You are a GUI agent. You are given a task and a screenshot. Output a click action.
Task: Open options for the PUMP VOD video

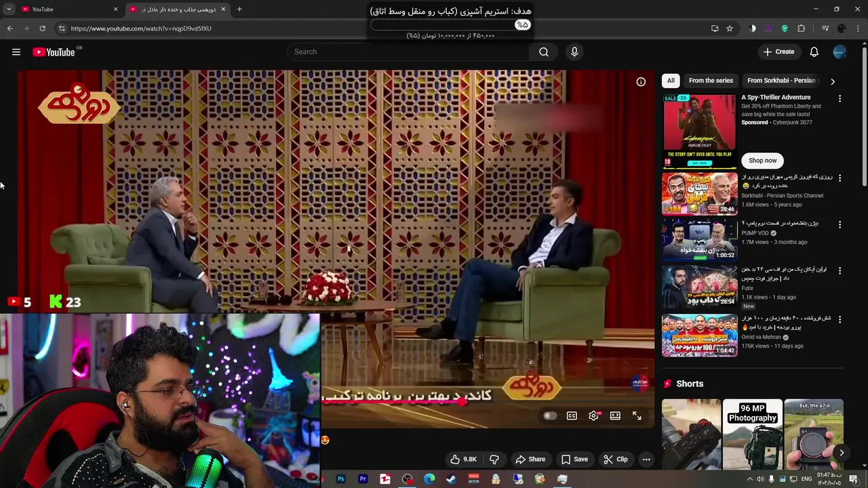tap(840, 224)
